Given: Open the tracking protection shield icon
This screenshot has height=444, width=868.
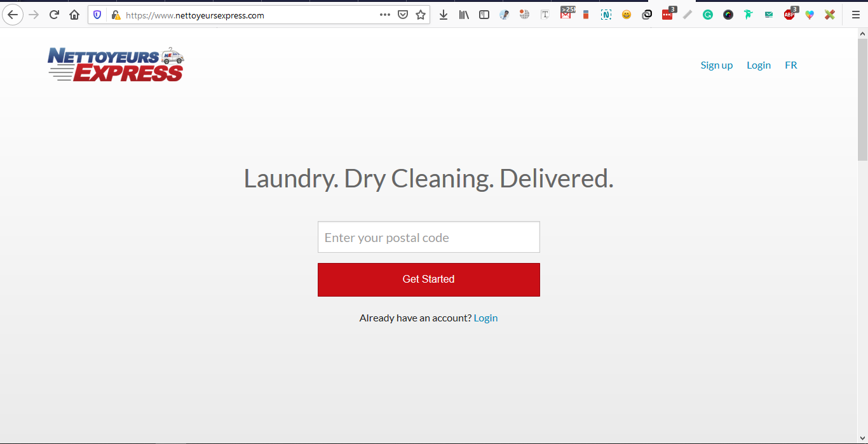Looking at the screenshot, I should pyautogui.click(x=97, y=15).
